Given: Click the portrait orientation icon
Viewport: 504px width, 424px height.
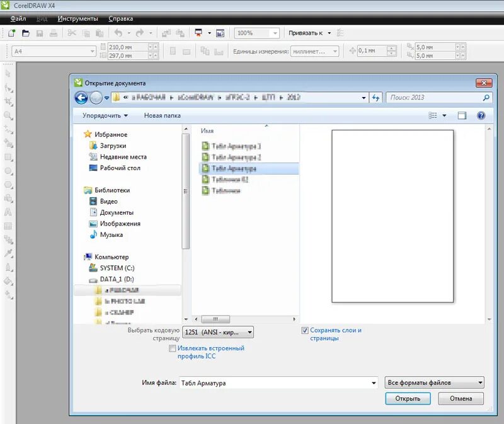Looking at the screenshot, I should coord(173,51).
